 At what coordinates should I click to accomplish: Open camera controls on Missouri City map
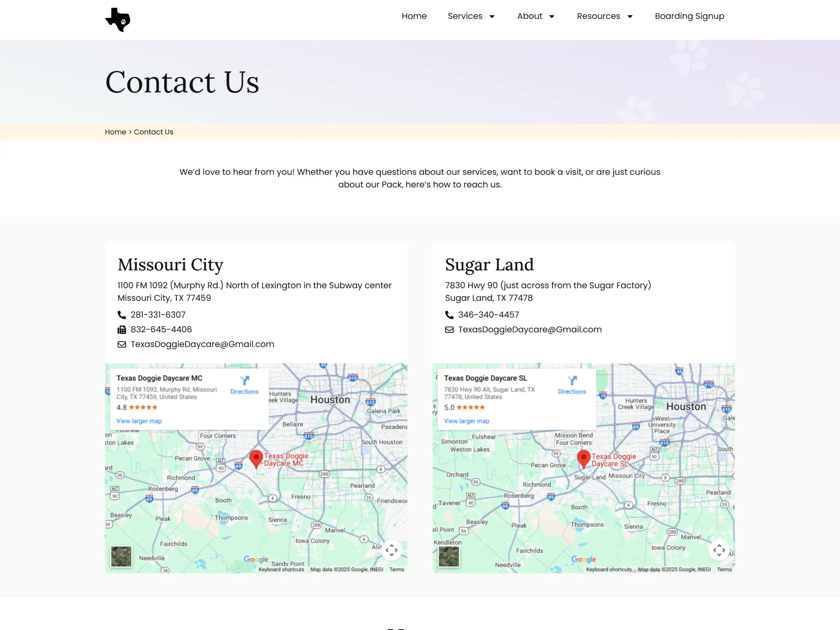pos(391,550)
